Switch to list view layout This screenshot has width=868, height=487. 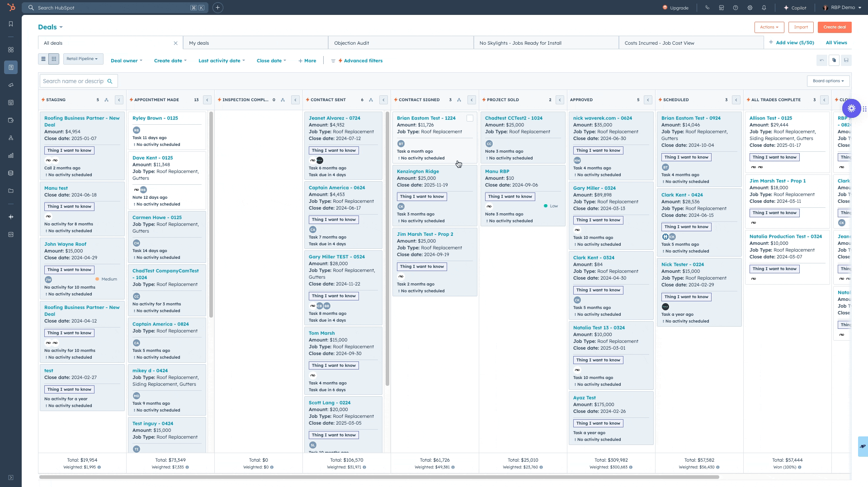pyautogui.click(x=43, y=59)
